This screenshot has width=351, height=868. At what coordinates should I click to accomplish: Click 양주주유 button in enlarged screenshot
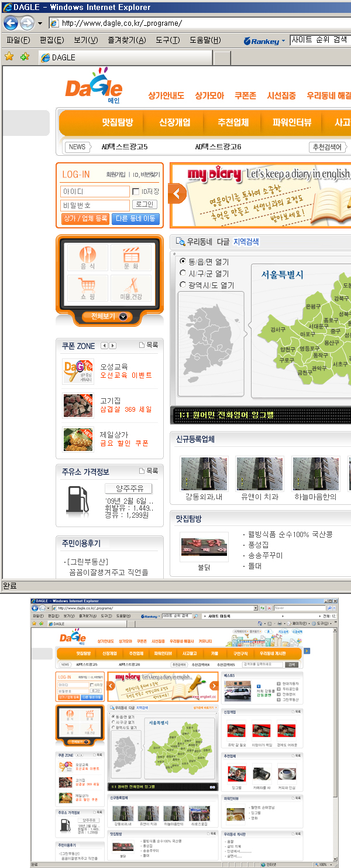[x=129, y=488]
